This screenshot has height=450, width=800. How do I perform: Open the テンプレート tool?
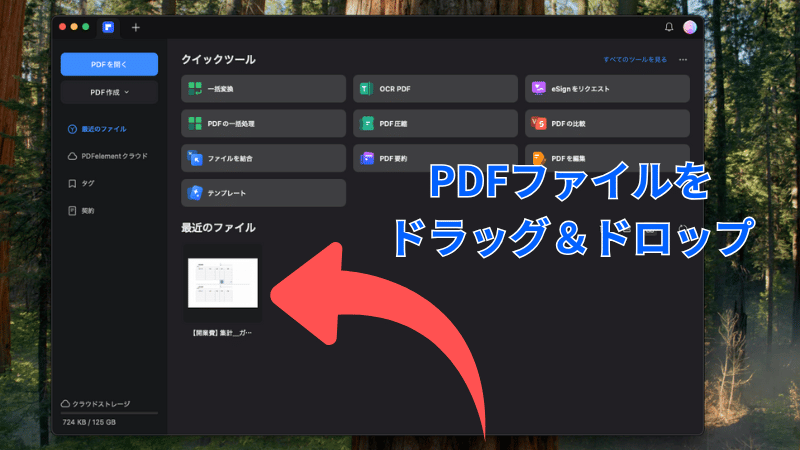tap(263, 193)
